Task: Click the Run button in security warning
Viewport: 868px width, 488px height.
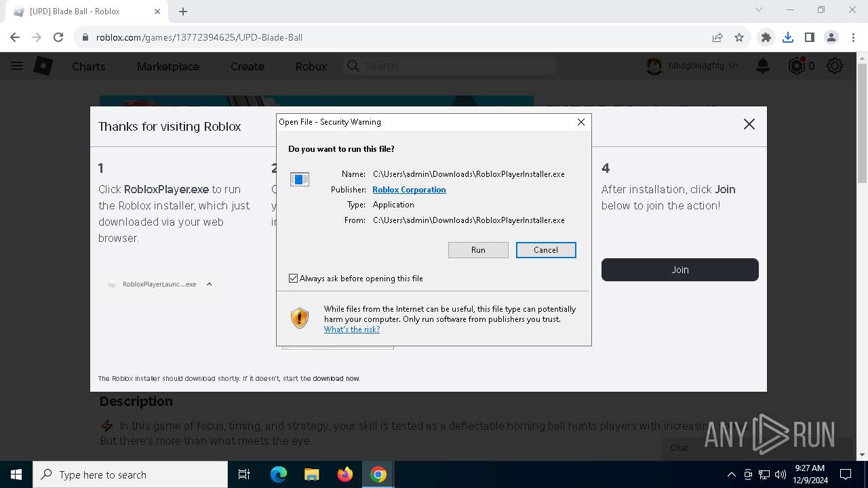Action: click(x=478, y=250)
